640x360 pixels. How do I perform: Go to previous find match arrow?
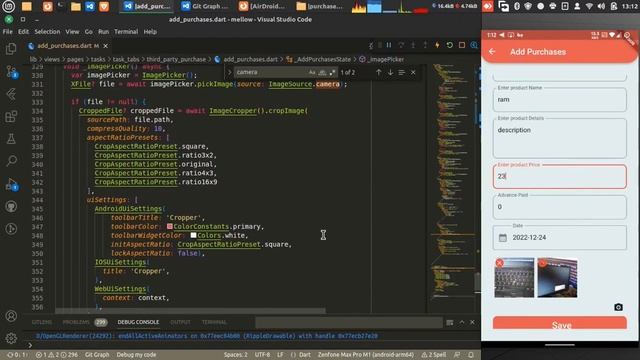pos(379,72)
